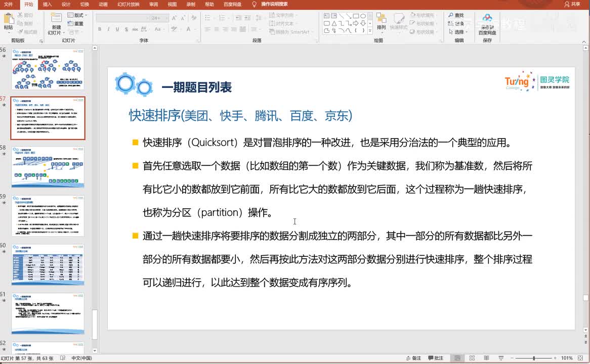The image size is (590, 364).
Task: Click the New Slide (新建幻灯片) icon
Action: (57, 19)
